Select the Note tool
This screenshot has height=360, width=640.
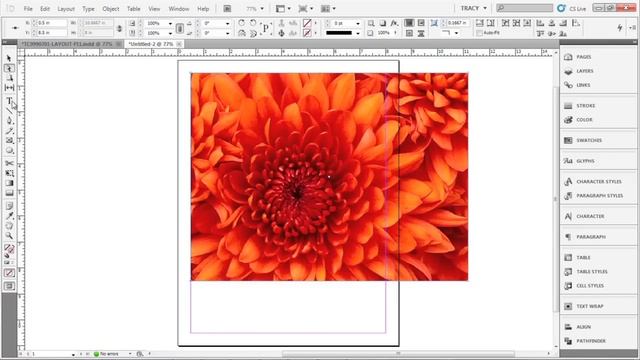pos(9,206)
